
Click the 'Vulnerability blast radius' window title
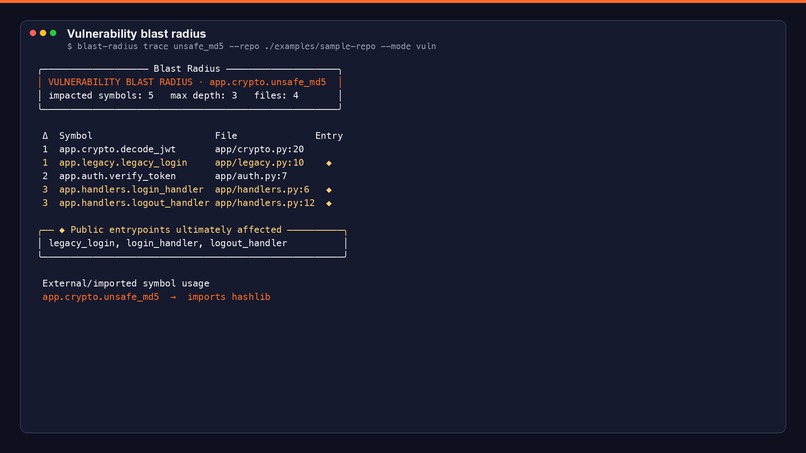(136, 34)
